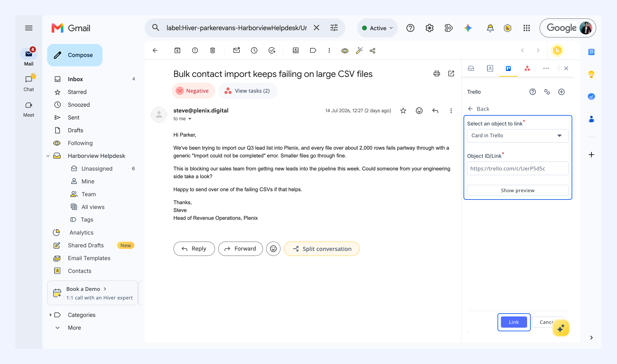Image resolution: width=617 pixels, height=364 pixels.
Task: Show more integrations via ellipsis tab
Action: click(546, 69)
